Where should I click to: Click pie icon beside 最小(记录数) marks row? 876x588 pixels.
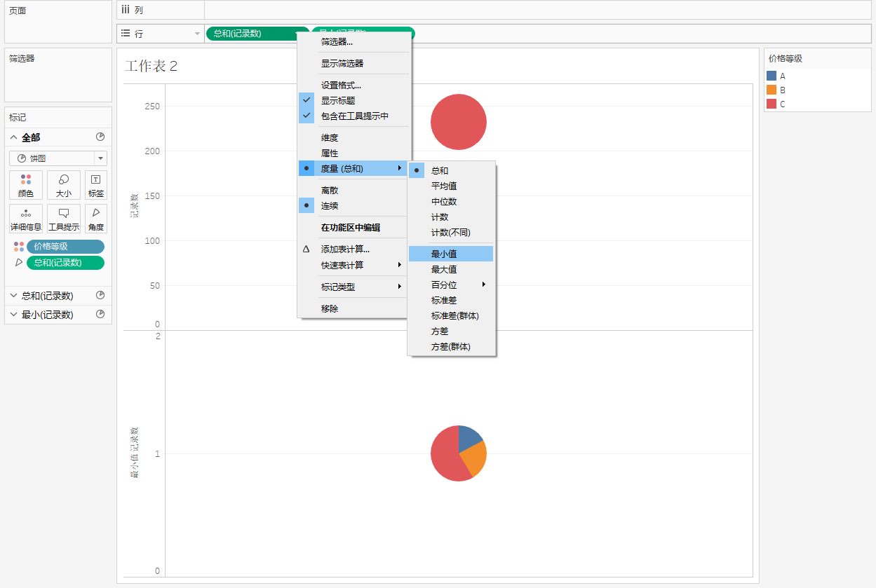[x=100, y=315]
